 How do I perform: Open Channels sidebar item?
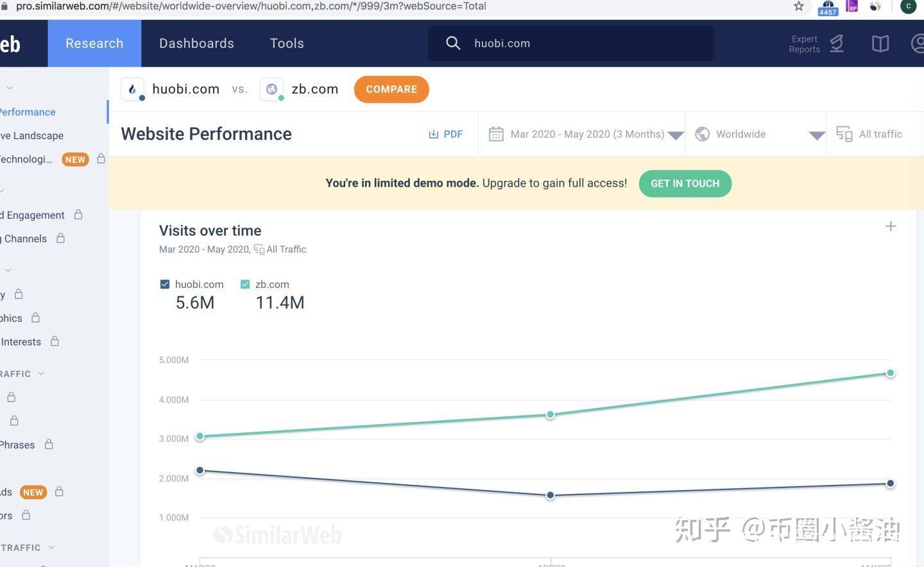pos(24,239)
